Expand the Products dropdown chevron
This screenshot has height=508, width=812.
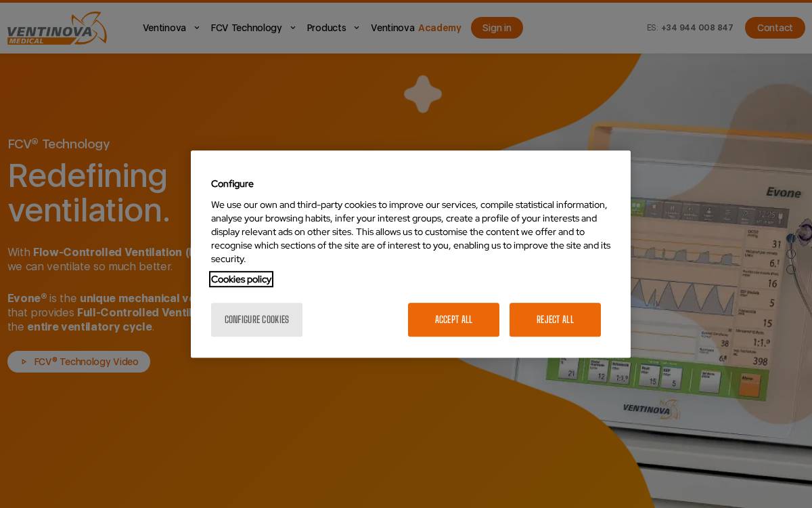[357, 28]
